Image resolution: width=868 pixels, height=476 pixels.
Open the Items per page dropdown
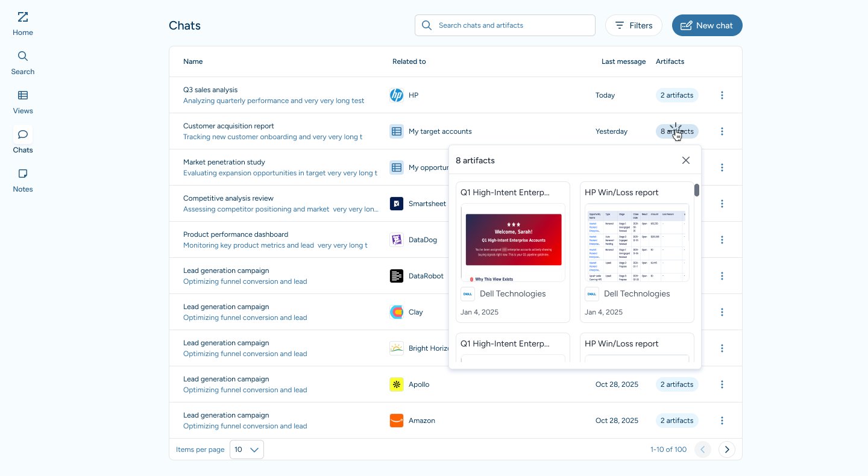[247, 449]
